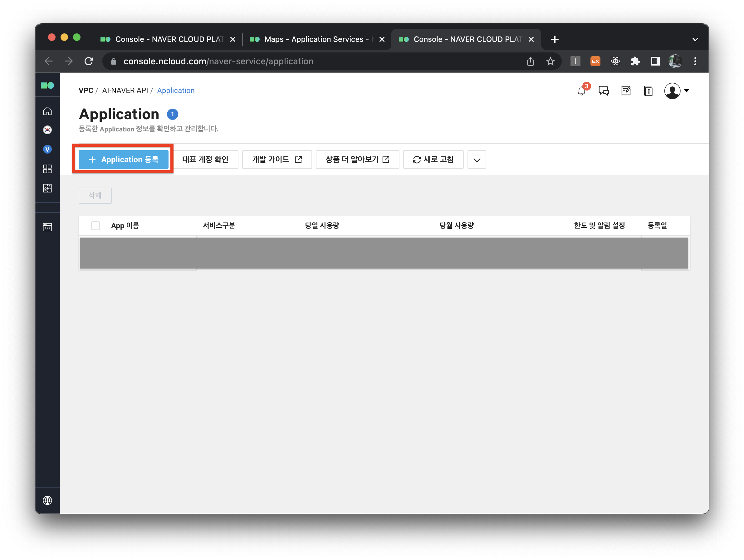
Task: Click the 당월 사용량 column header
Action: pos(457,226)
